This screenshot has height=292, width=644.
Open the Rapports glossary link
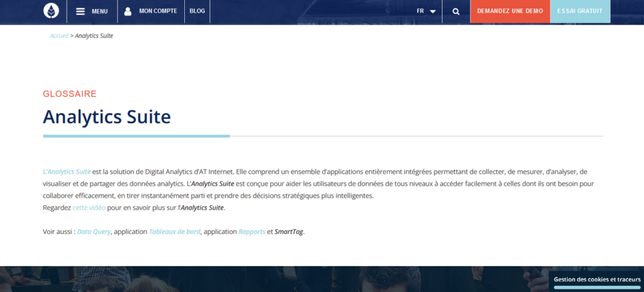click(252, 232)
